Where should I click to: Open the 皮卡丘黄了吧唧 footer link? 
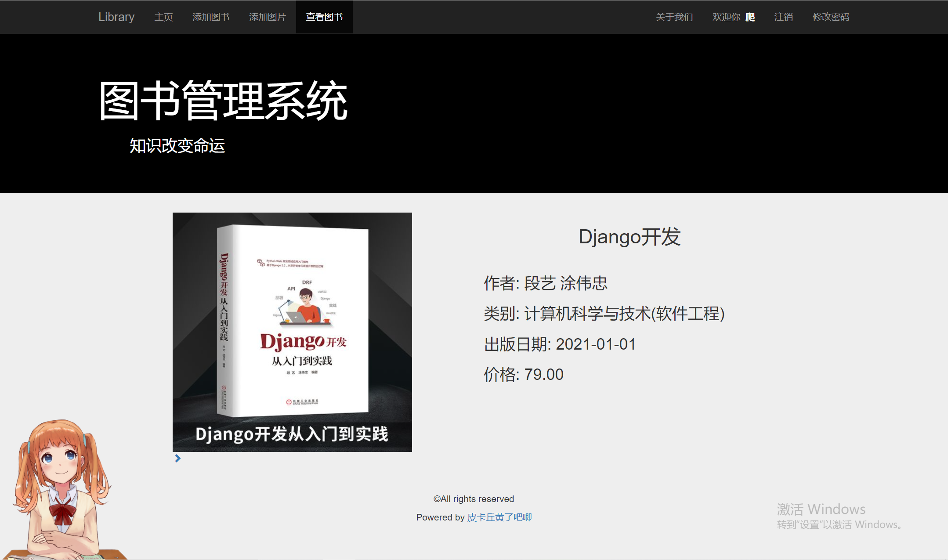point(499,517)
